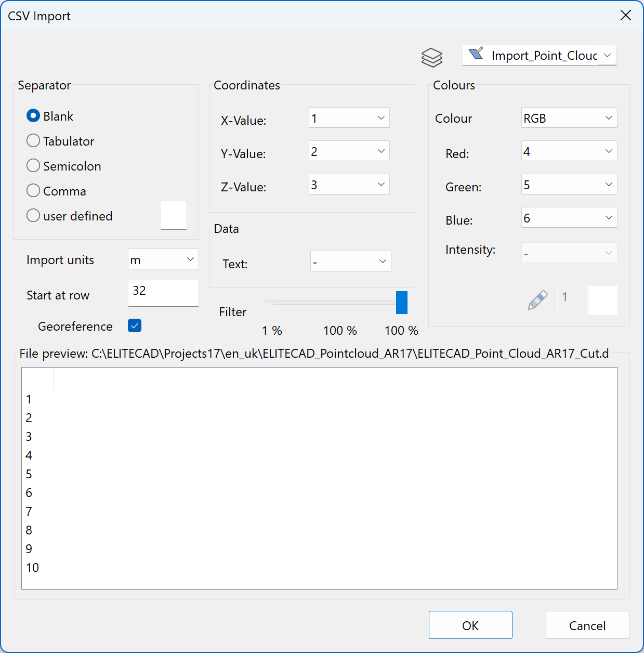Viewport: 644px width, 653px height.
Task: Click the Start at row input field
Action: coord(163,293)
